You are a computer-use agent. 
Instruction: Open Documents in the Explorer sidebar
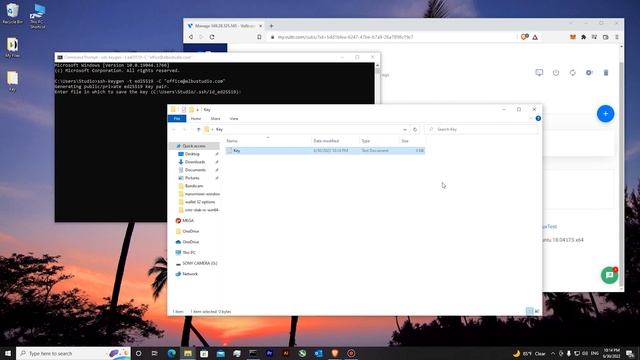[x=195, y=170]
